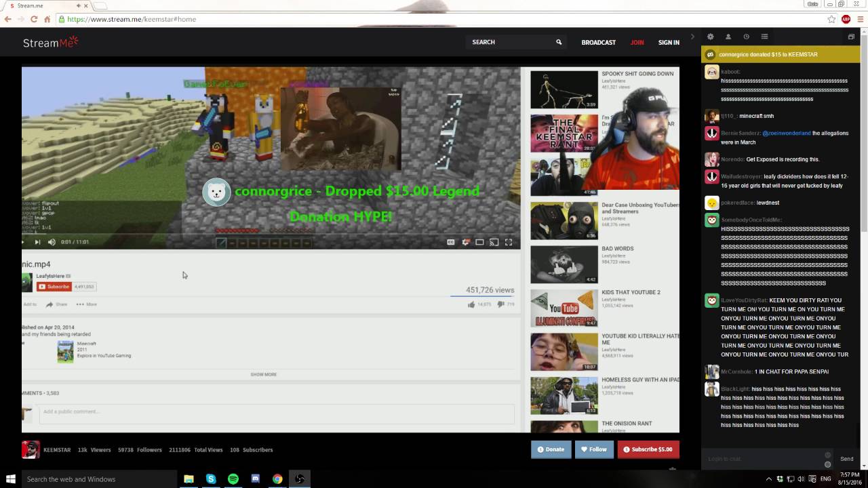Open THE FINAL KEEMSTAR RANT thumbnail

(x=564, y=134)
